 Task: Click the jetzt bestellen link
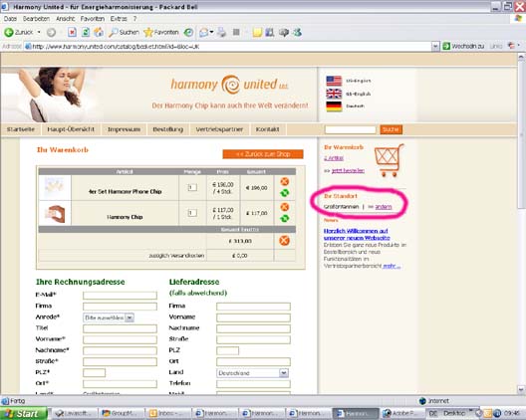pyautogui.click(x=348, y=170)
